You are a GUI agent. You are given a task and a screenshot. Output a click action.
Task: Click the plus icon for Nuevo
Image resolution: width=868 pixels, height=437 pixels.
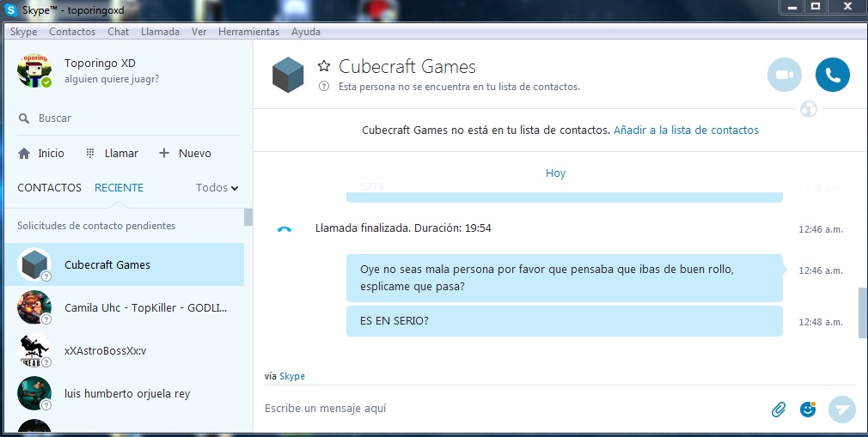[x=164, y=153]
